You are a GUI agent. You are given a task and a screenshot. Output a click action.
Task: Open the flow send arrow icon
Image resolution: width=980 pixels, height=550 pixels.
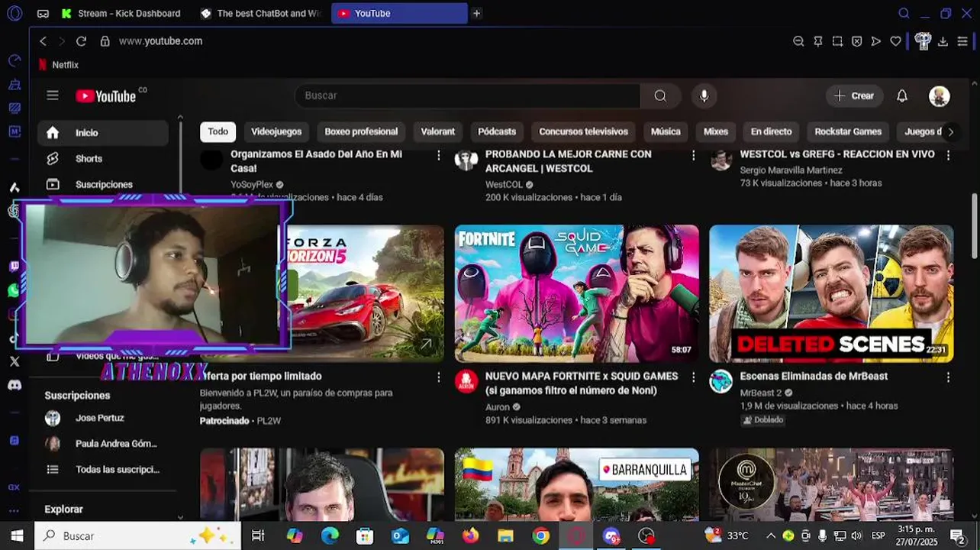click(875, 41)
